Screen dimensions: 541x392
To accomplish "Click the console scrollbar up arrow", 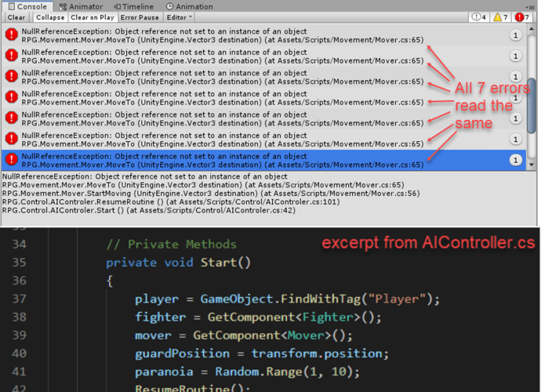I will coord(532,29).
